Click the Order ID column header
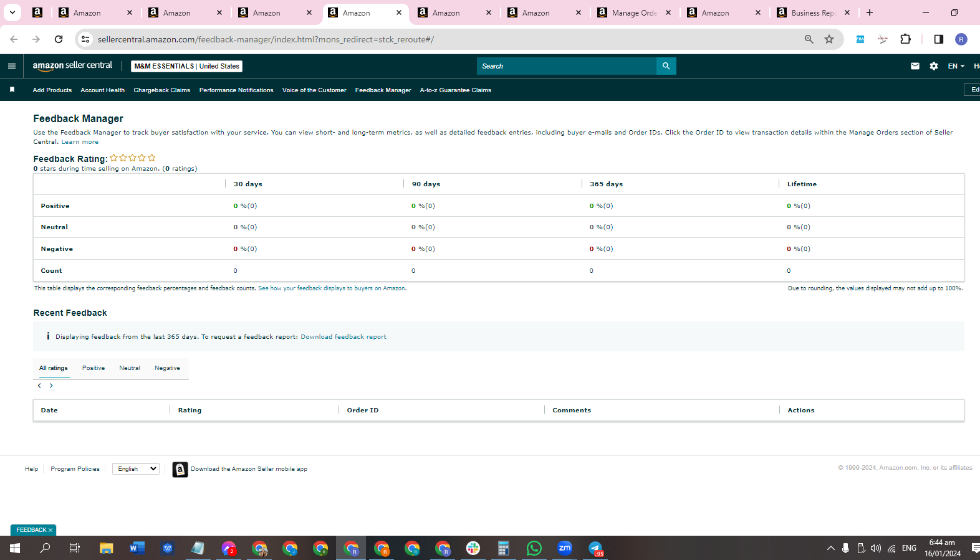 click(x=362, y=411)
